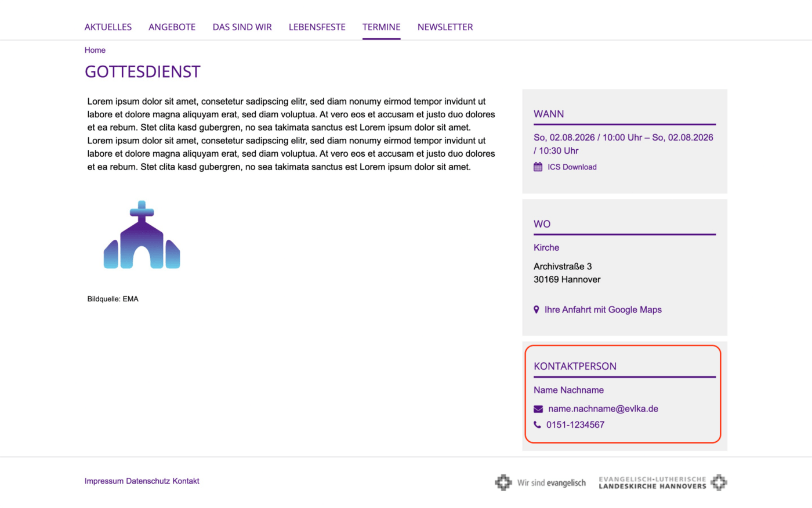Click the address Archivstraße 3
This screenshot has width=812, height=508.
[563, 266]
